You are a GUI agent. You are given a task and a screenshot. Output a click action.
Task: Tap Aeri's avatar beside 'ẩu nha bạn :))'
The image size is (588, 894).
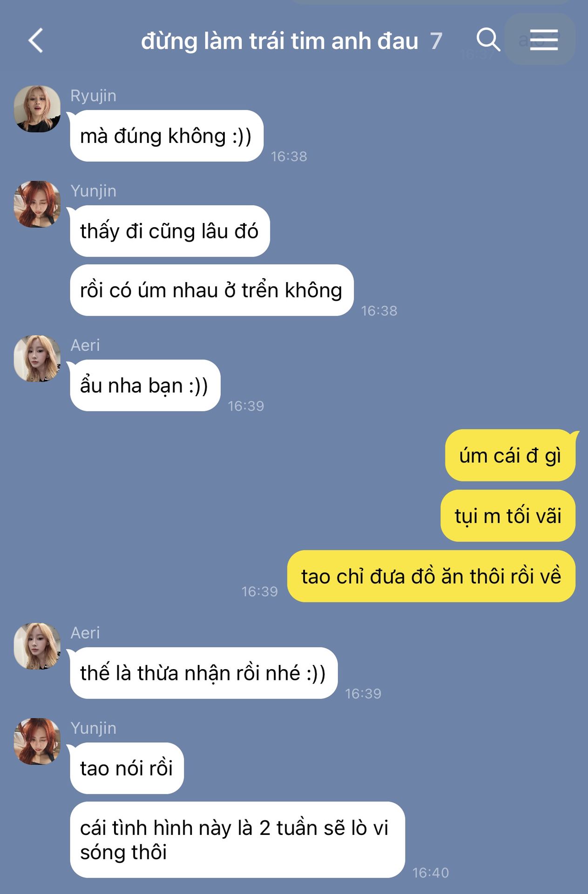[37, 359]
